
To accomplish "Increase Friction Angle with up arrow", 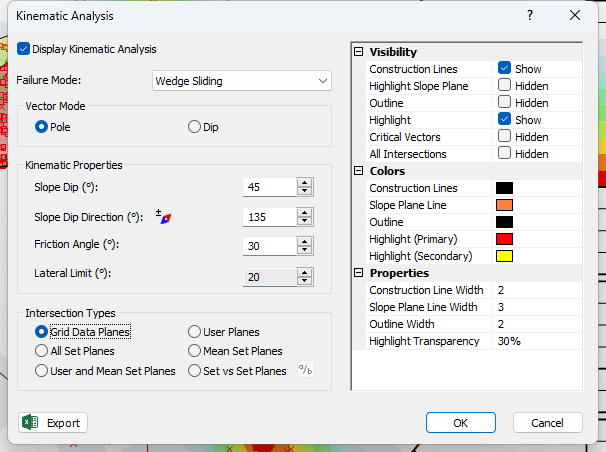I will tap(305, 242).
